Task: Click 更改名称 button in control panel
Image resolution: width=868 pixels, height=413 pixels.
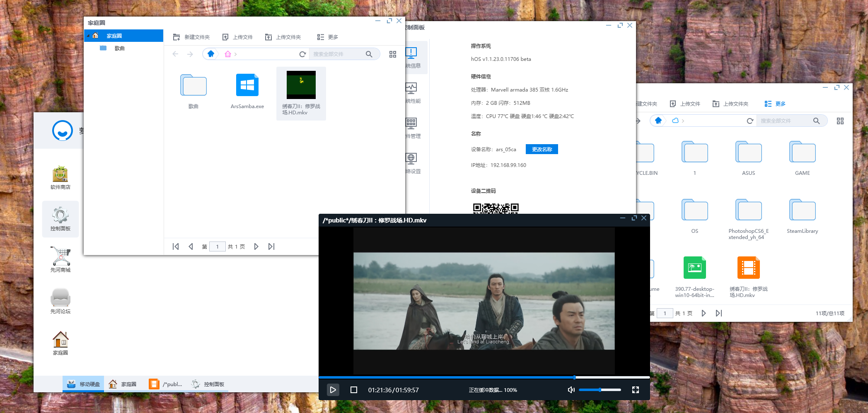Action: tap(542, 149)
